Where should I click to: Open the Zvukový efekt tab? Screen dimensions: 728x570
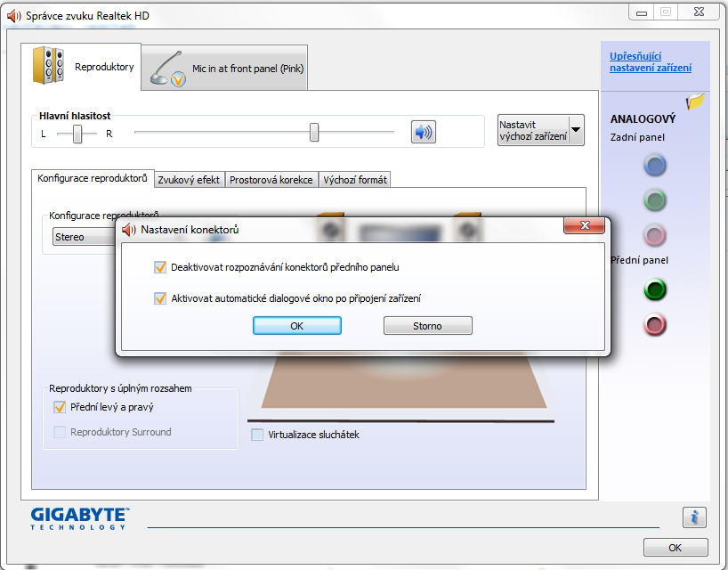coord(189,180)
